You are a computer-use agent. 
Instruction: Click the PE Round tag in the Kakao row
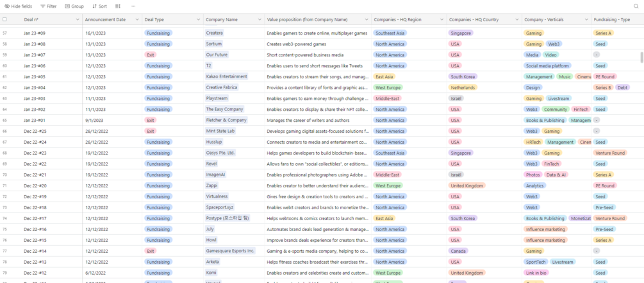[x=605, y=76]
